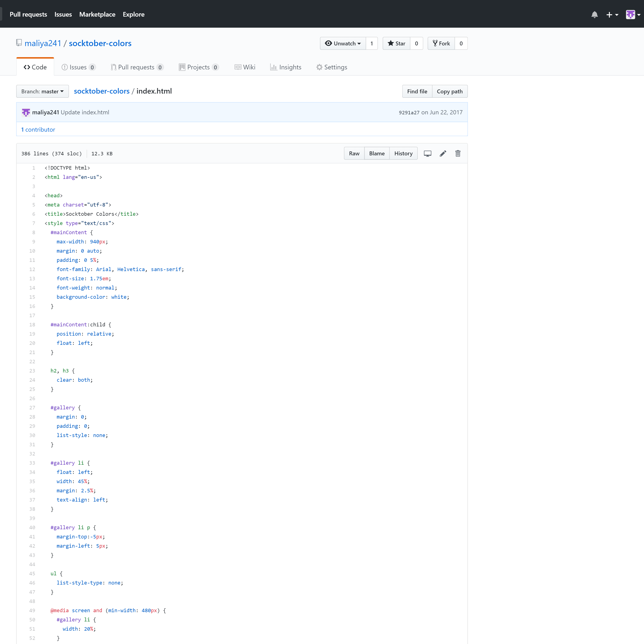Edit the file with the pencil icon
This screenshot has height=644, width=644.
pos(443,154)
